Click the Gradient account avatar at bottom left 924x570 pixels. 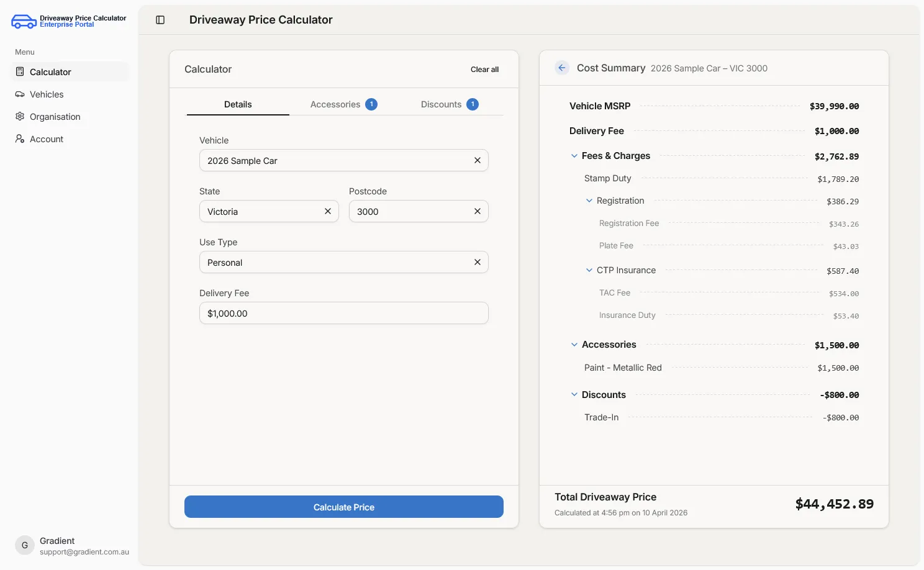pyautogui.click(x=24, y=545)
